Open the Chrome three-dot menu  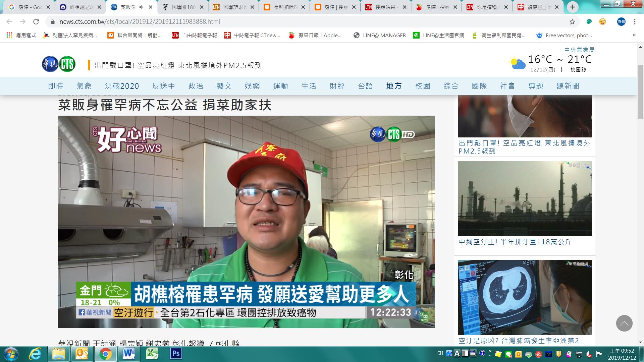click(x=635, y=22)
